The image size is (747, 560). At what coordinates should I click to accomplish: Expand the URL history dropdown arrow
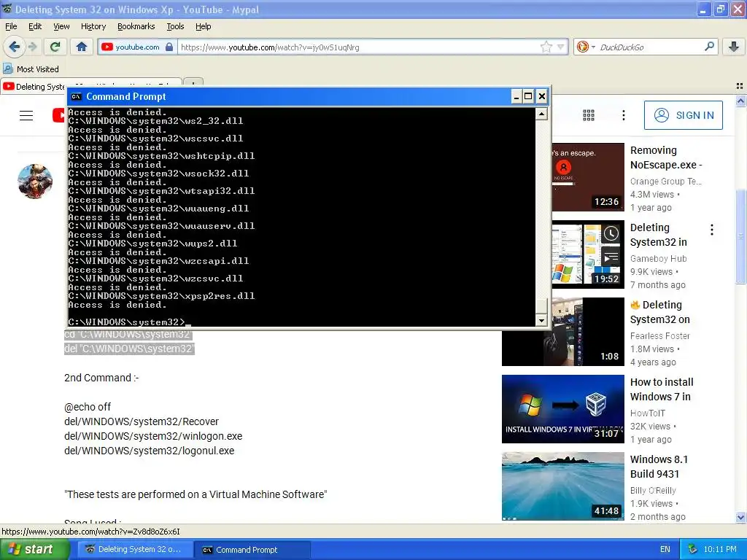click(x=560, y=47)
